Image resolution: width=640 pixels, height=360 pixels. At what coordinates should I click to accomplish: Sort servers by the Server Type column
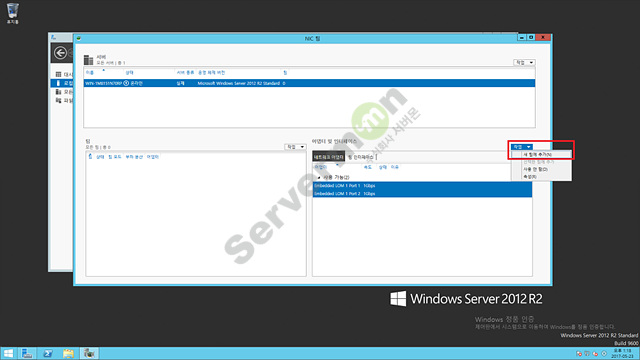185,73
